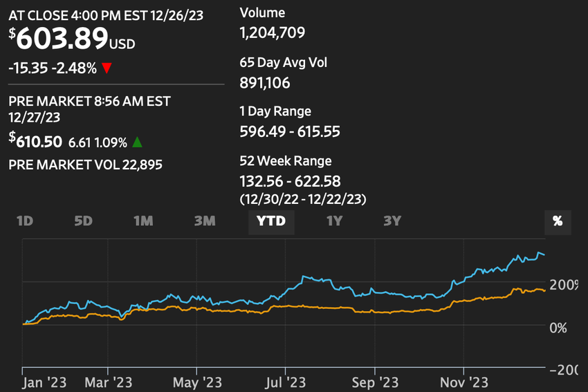Click the 52 Week Range value

tap(290, 181)
